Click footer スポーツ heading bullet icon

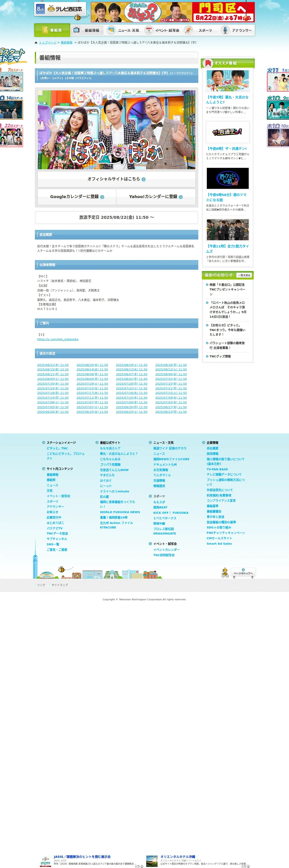150,496
